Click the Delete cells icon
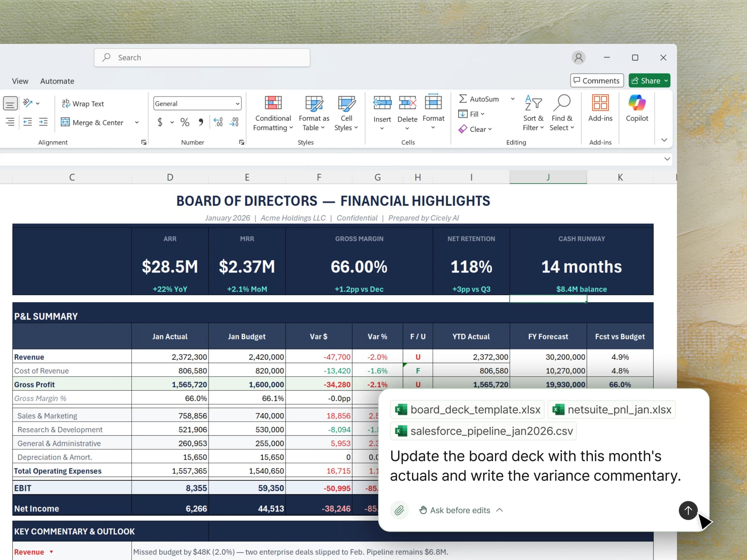This screenshot has width=747, height=560. pyautogui.click(x=407, y=103)
